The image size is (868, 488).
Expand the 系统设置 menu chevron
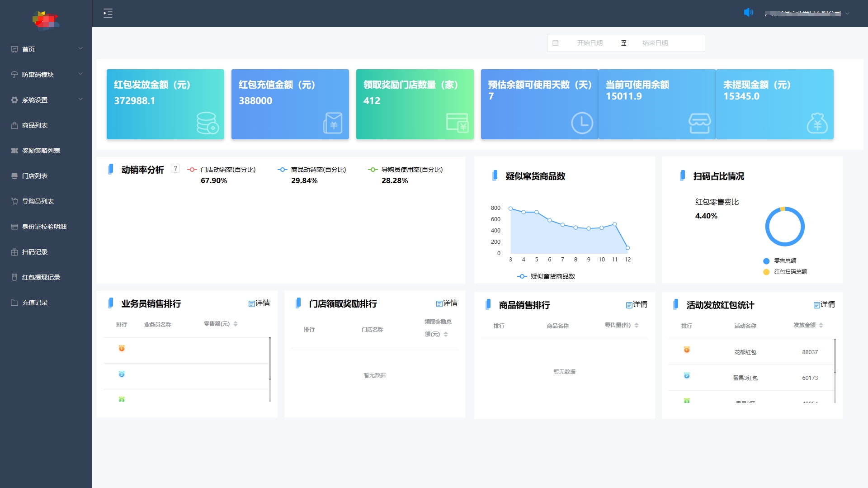pos(80,99)
